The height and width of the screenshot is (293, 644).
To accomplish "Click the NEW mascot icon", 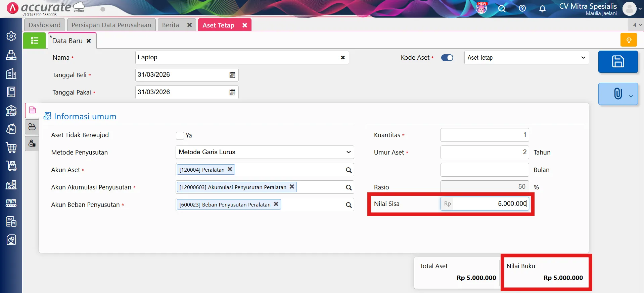I will (481, 8).
